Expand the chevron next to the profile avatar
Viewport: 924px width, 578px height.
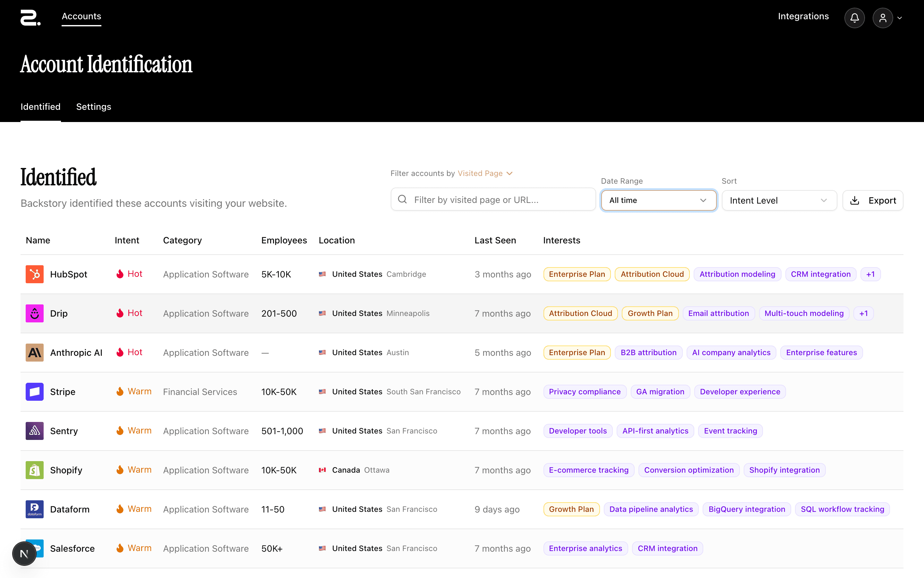[900, 18]
